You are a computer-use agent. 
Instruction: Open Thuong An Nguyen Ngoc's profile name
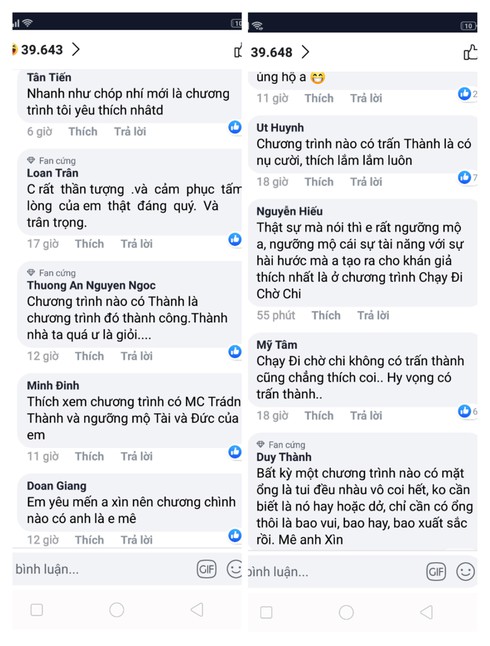click(91, 285)
